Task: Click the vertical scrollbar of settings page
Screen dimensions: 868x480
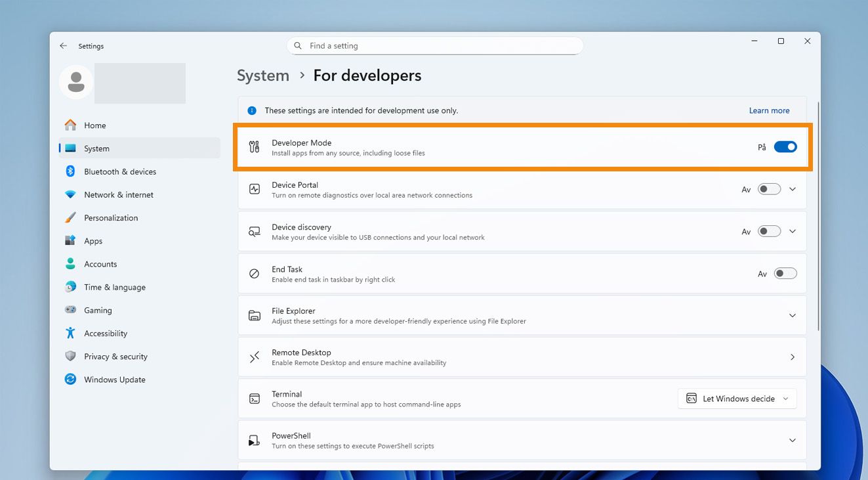Action: (818, 217)
